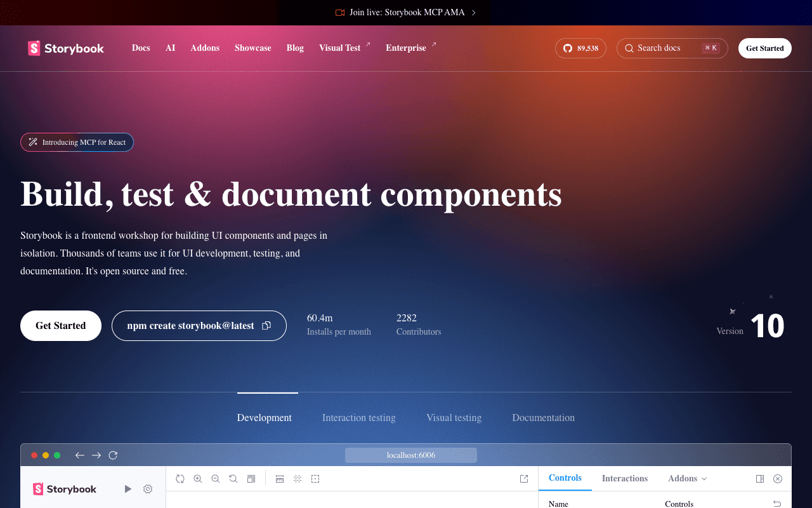Click the Controls column header in the table

pyautogui.click(x=679, y=504)
